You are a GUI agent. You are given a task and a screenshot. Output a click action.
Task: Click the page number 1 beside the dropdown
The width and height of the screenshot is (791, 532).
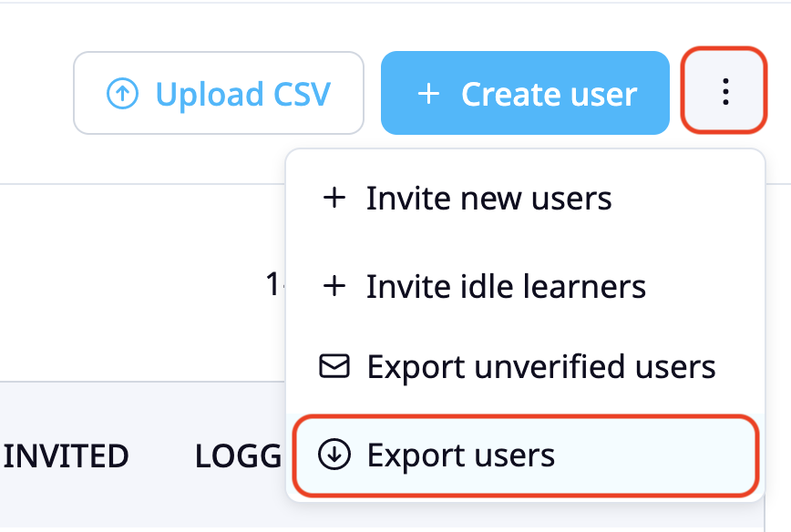click(272, 284)
